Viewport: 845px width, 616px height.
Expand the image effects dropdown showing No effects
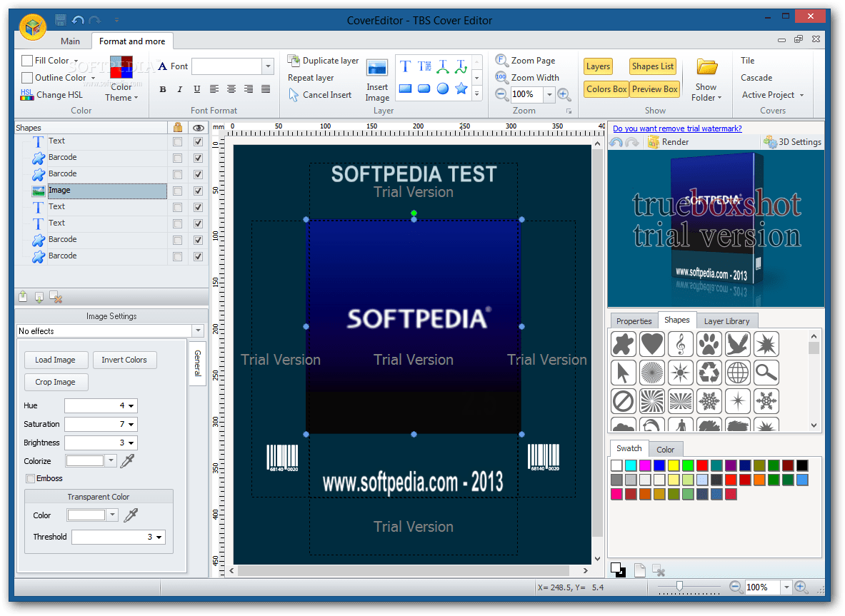click(x=199, y=330)
